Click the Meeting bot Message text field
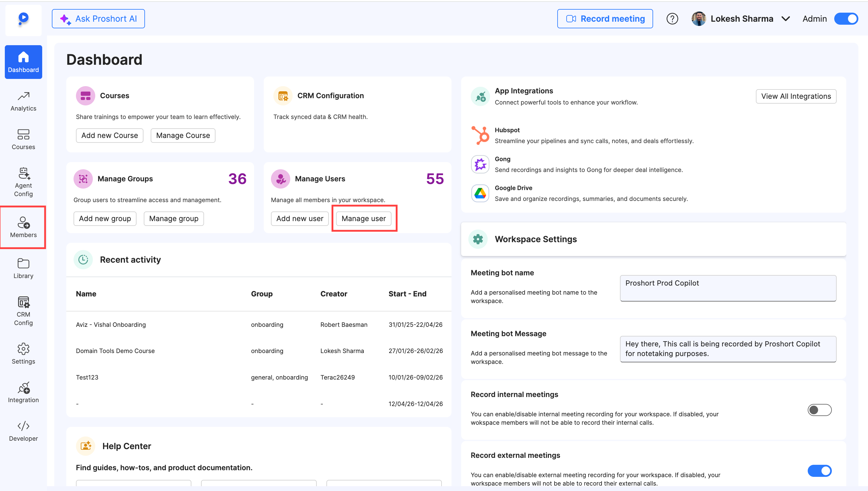 pyautogui.click(x=728, y=349)
